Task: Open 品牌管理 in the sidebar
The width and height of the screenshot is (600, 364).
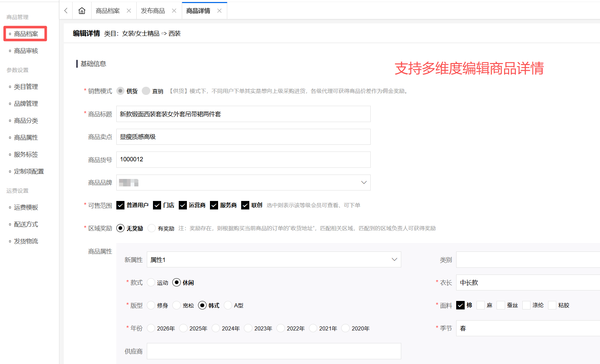Action: 26,104
